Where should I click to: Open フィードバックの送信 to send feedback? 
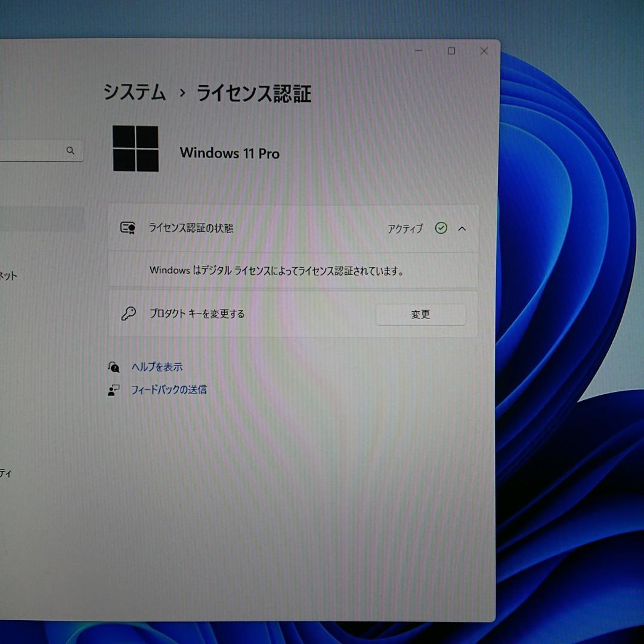(169, 389)
